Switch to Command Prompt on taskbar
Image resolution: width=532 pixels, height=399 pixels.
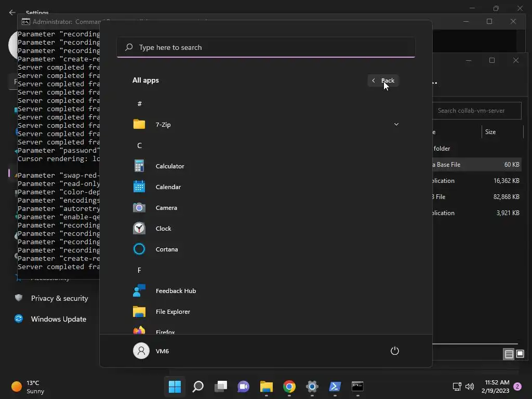(x=357, y=387)
